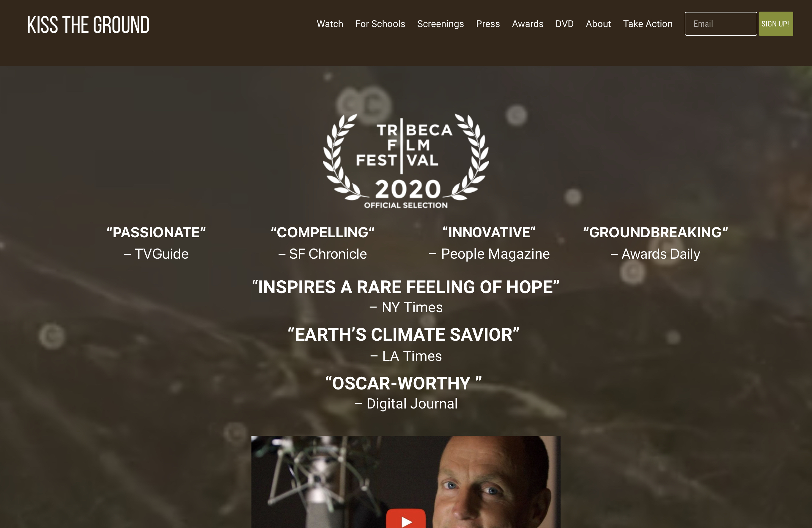This screenshot has height=528, width=812.
Task: Click the NY Times "Inspires a rare feeling" quote
Action: (x=406, y=296)
